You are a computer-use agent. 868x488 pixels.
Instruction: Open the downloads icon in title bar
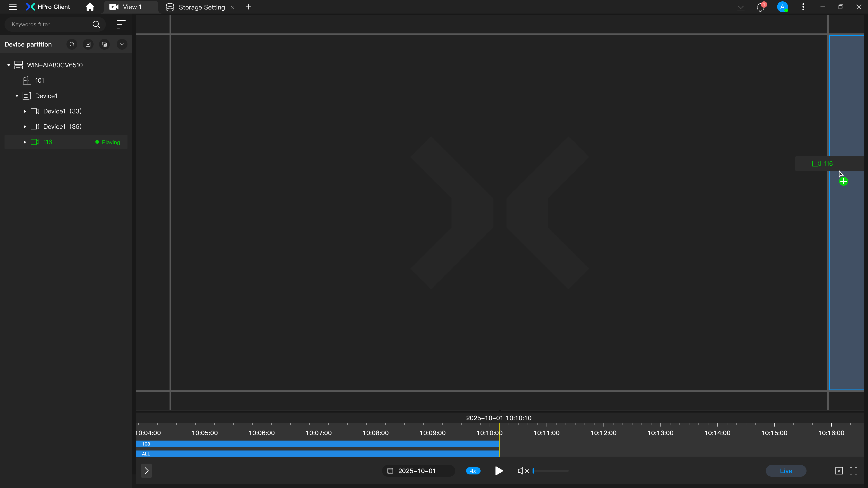741,7
